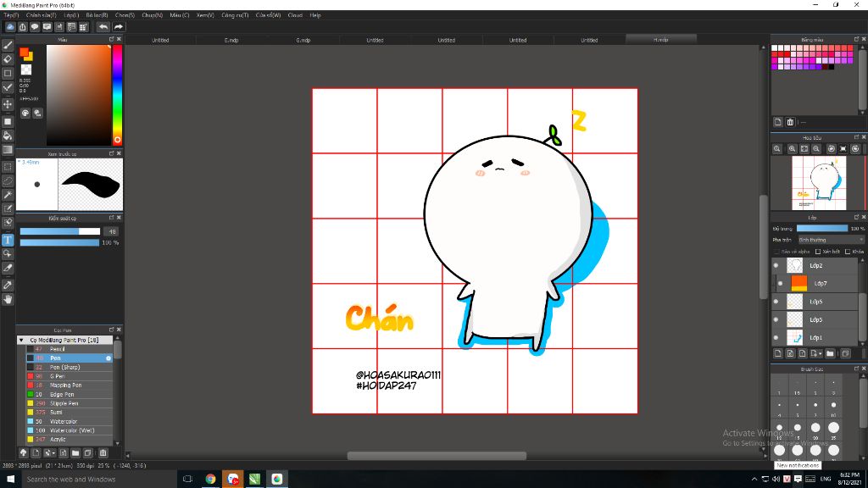The width and height of the screenshot is (868, 488).
Task: Select the Bucket fill tool
Action: tap(8, 136)
